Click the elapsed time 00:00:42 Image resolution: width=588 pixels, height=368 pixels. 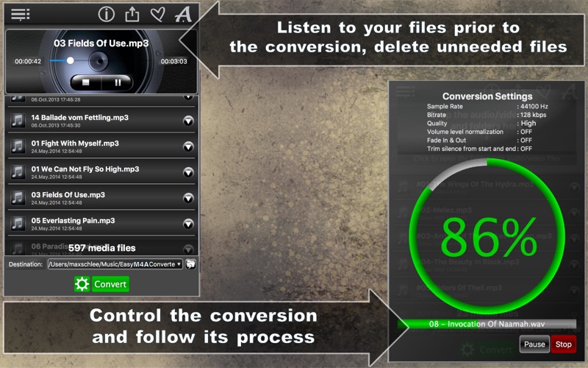pos(28,61)
